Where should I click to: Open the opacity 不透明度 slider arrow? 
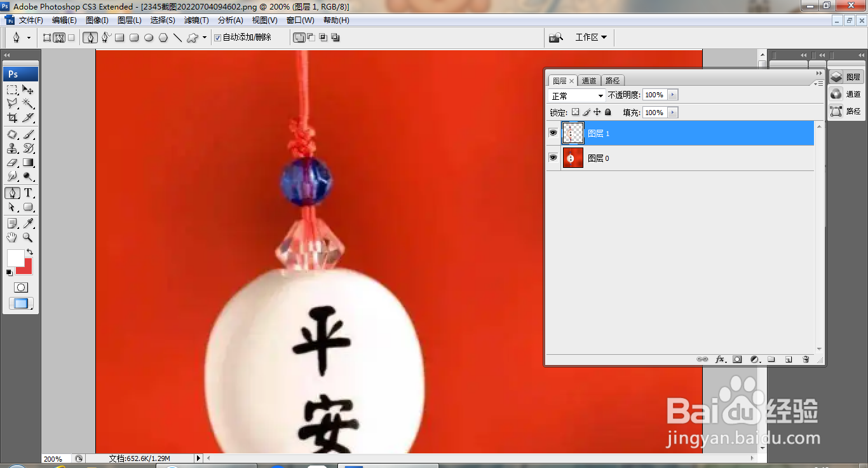click(673, 95)
